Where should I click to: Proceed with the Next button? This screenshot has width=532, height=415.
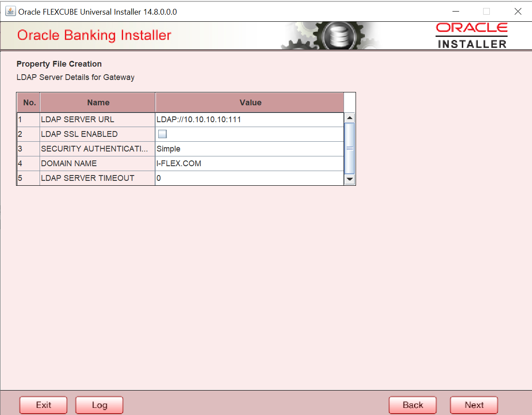(x=474, y=405)
